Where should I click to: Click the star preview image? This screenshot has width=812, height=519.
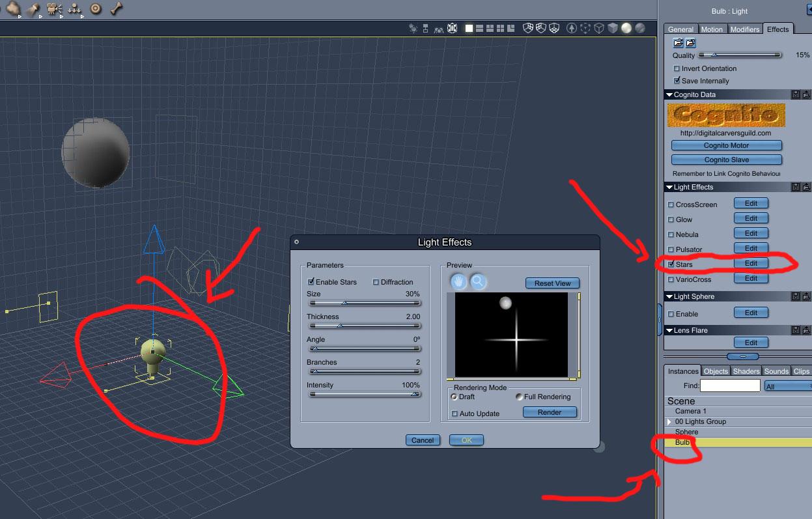[x=511, y=335]
